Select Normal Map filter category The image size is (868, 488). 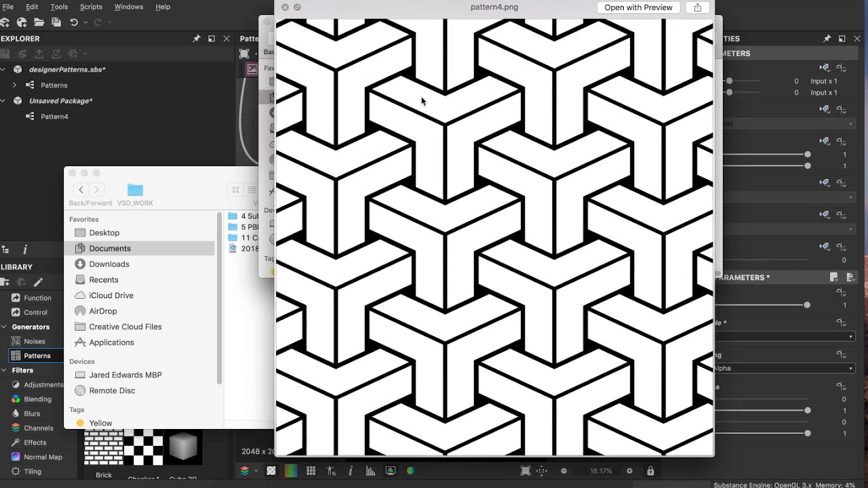tap(43, 457)
